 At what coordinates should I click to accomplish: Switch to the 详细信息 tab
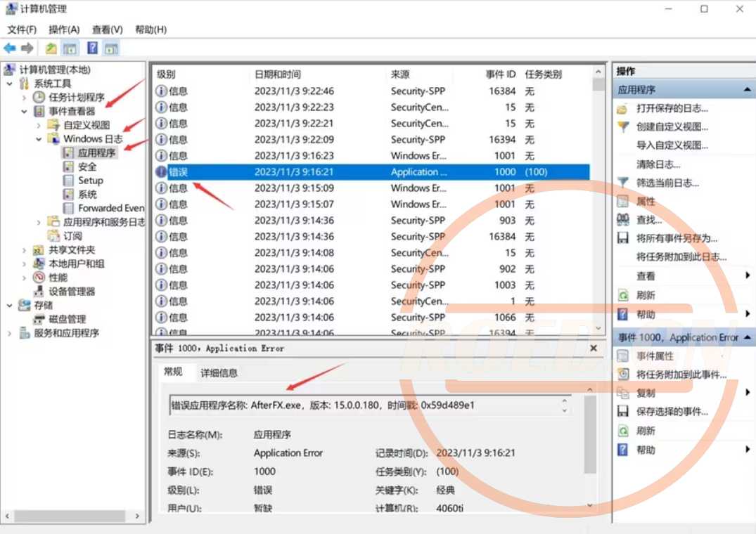click(x=219, y=372)
